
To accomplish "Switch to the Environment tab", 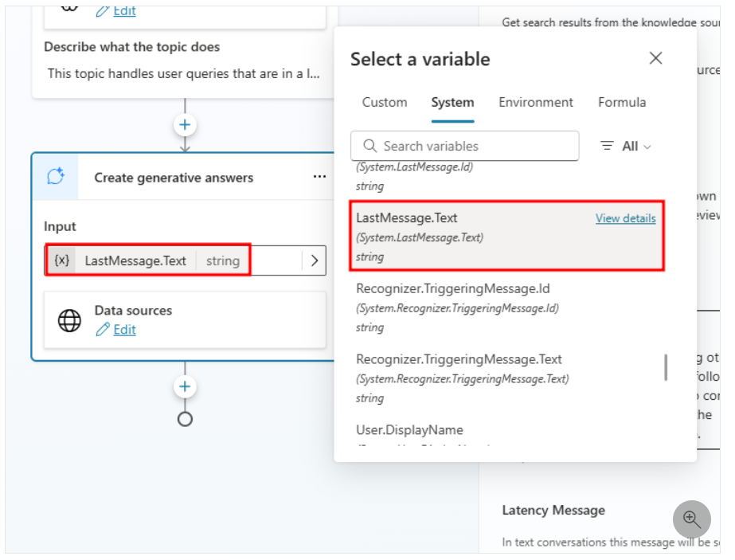I will [x=536, y=102].
